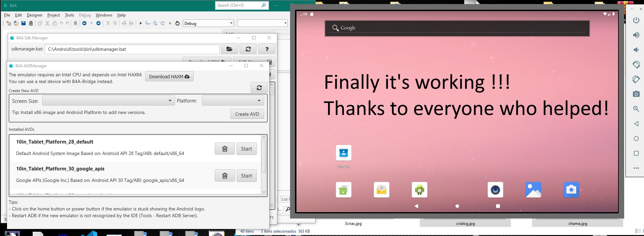Browse for sdkmanager.bat with the folder button

[x=229, y=49]
